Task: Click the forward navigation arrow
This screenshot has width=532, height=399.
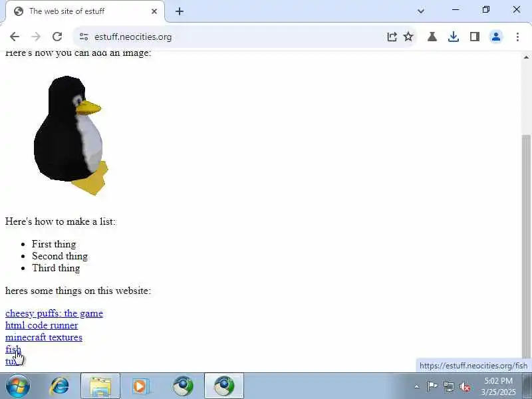Action: (36, 37)
